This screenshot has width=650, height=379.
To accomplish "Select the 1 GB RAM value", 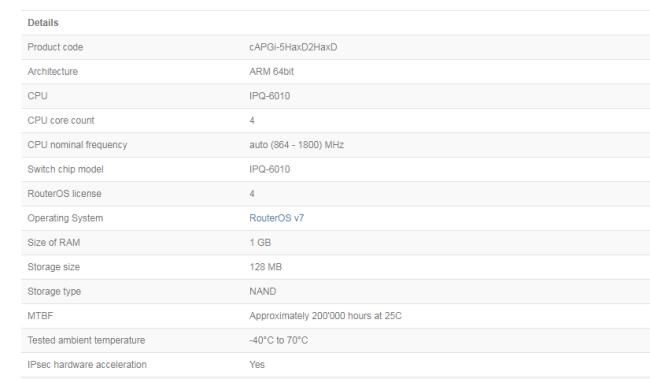I will (x=260, y=243).
